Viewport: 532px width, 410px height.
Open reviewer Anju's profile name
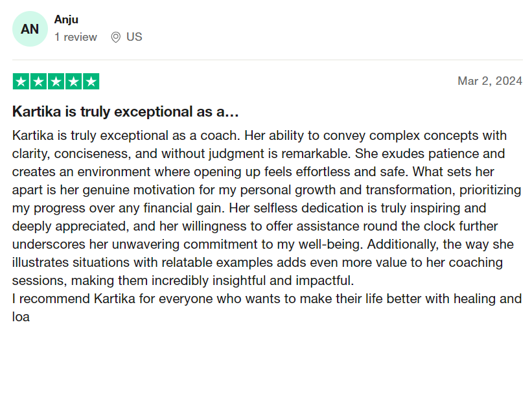pyautogui.click(x=66, y=19)
